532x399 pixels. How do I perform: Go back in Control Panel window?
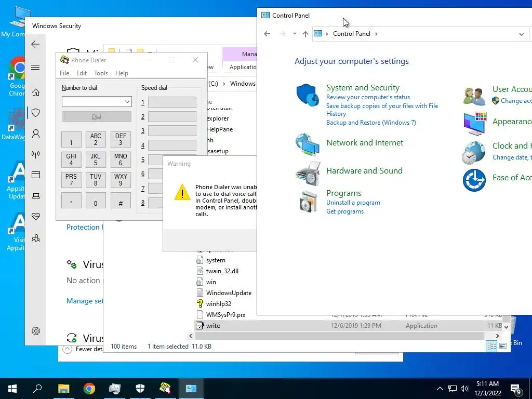pos(267,34)
